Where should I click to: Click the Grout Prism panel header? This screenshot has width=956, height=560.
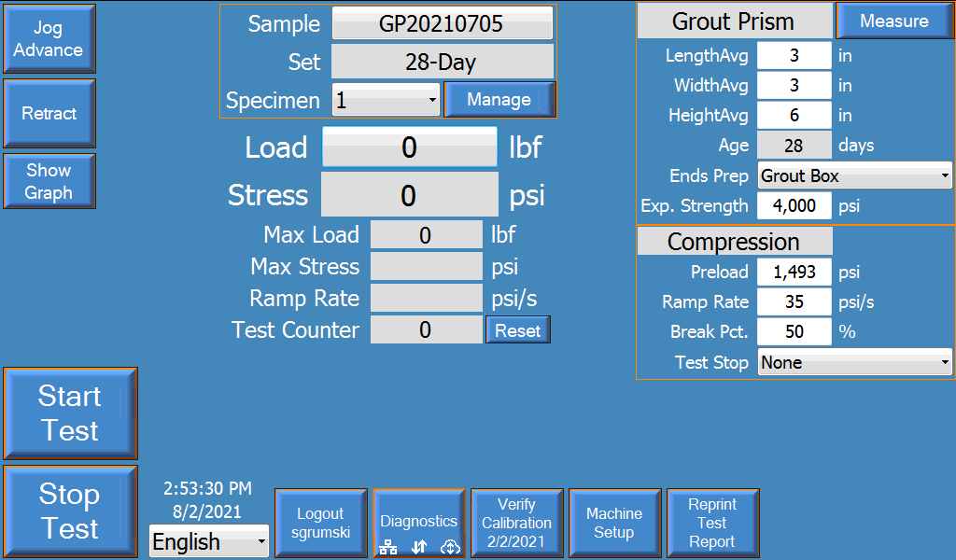[734, 21]
